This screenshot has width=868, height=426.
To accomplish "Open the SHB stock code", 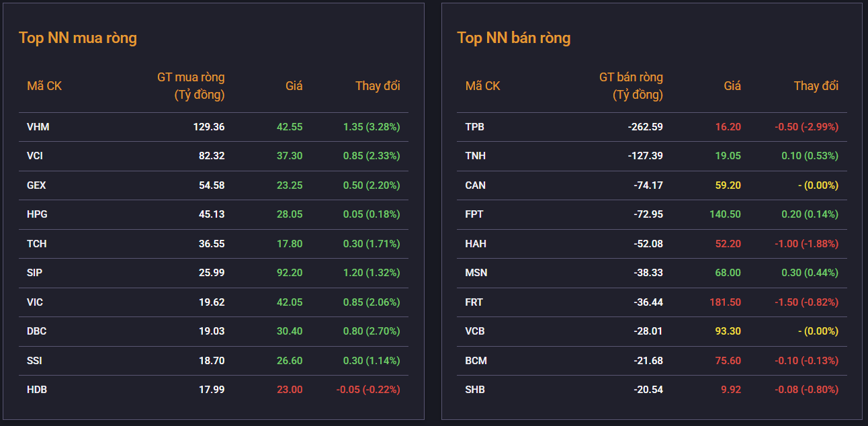I will [475, 390].
